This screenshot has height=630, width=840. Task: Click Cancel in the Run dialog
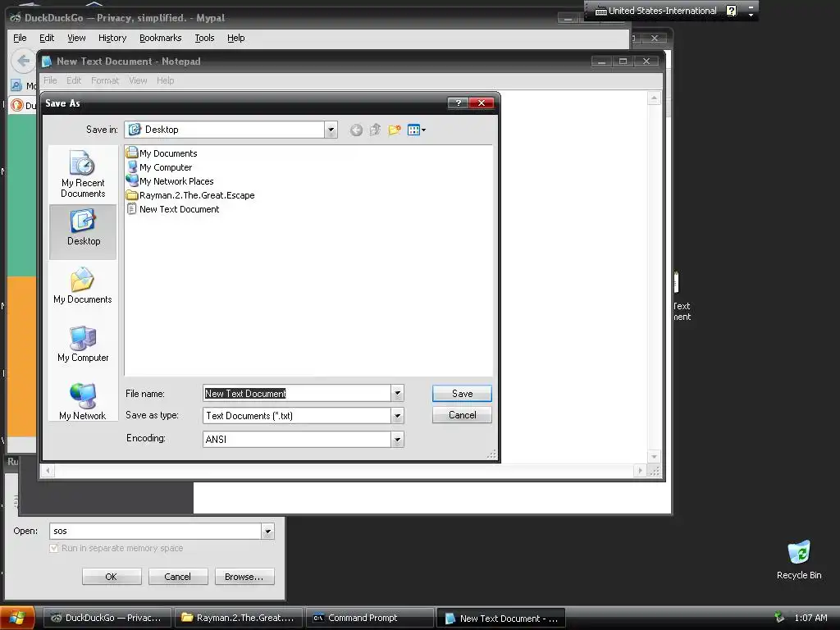coord(178,577)
